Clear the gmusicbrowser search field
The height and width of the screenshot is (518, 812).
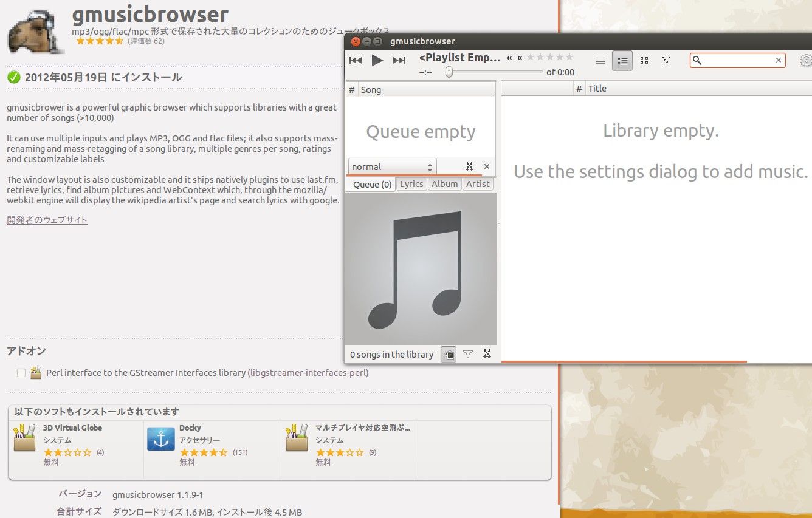[778, 60]
